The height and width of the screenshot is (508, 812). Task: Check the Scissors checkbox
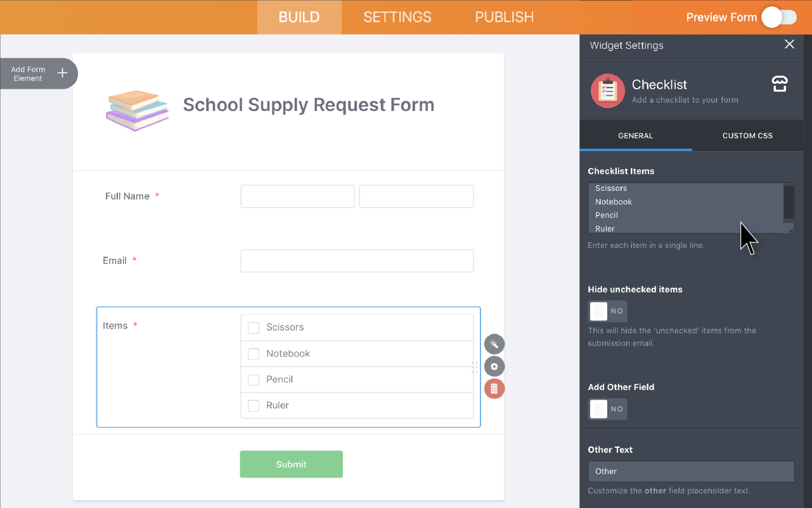[254, 327]
